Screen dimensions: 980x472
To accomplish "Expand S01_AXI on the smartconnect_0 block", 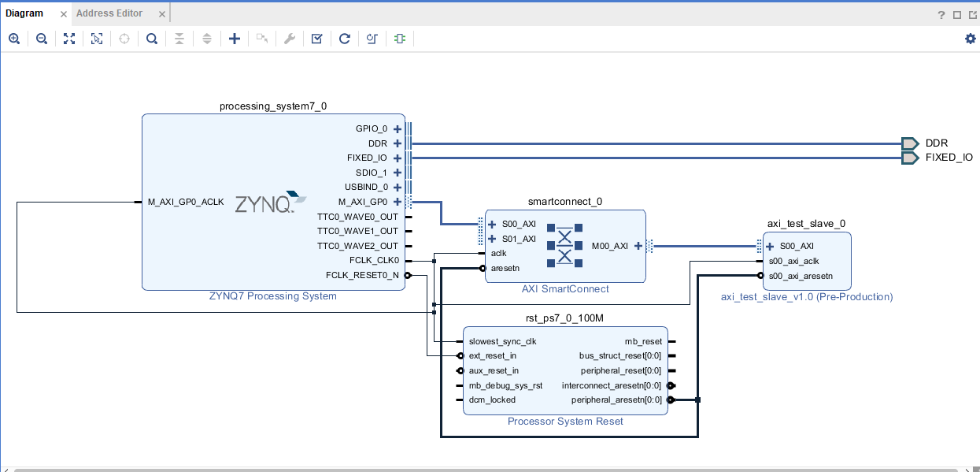I will (x=492, y=239).
